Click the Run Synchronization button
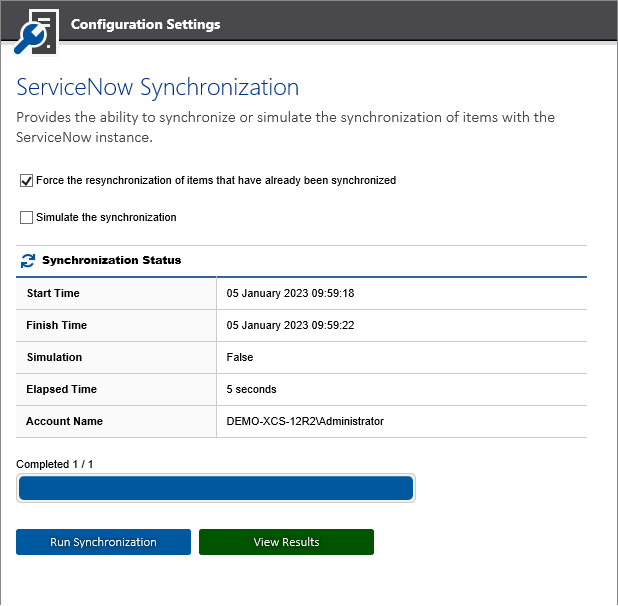The height and width of the screenshot is (606, 618). [x=103, y=542]
